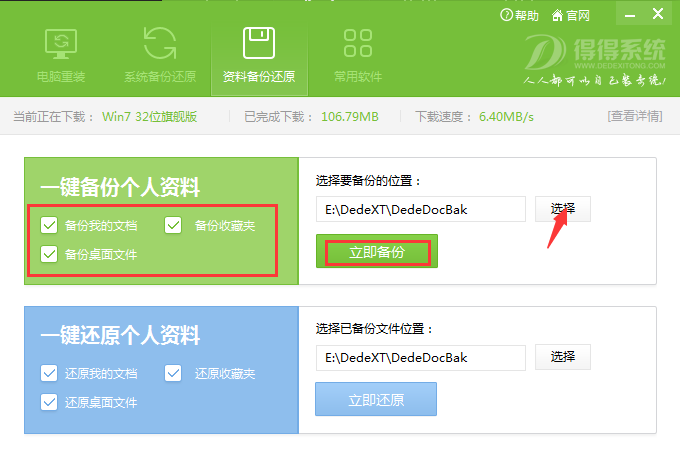Open the 查看详情 download details link
This screenshot has width=680, height=460.
(634, 116)
